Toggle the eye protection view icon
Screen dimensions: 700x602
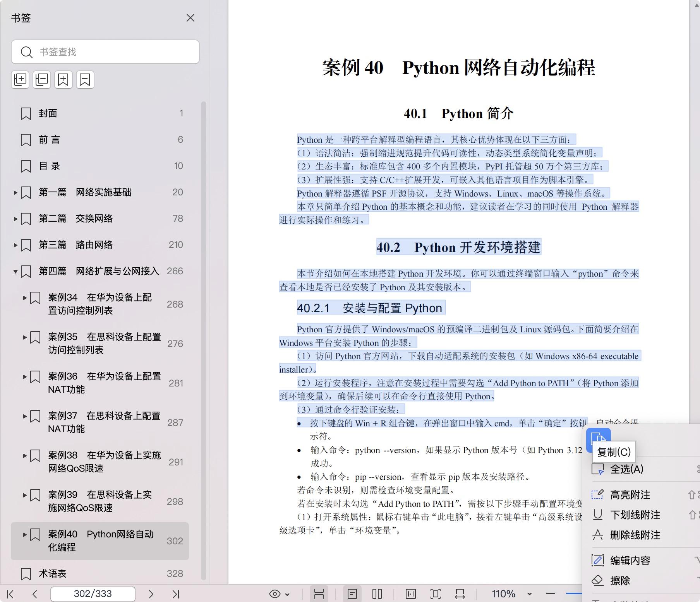point(275,594)
